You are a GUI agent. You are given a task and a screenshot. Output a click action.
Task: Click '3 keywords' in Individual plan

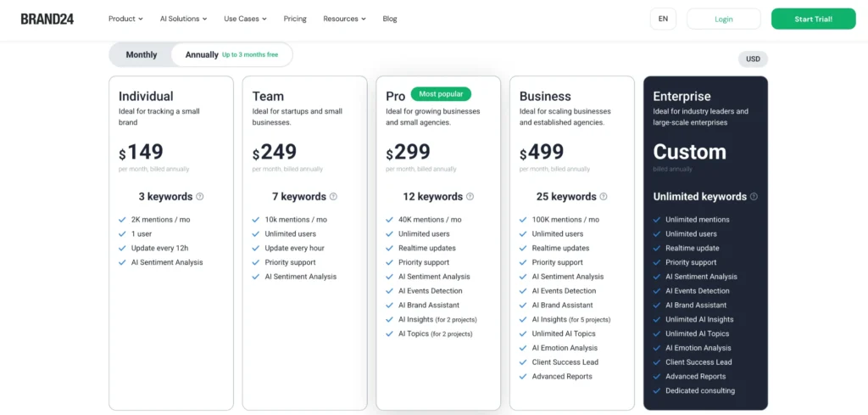[x=165, y=197]
